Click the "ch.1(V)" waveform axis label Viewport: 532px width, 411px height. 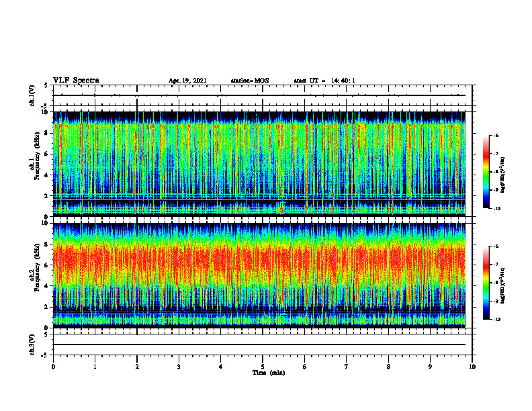click(x=32, y=95)
